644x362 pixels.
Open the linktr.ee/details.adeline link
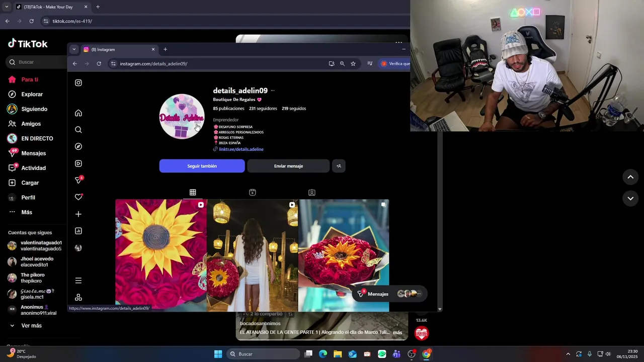[x=241, y=149]
